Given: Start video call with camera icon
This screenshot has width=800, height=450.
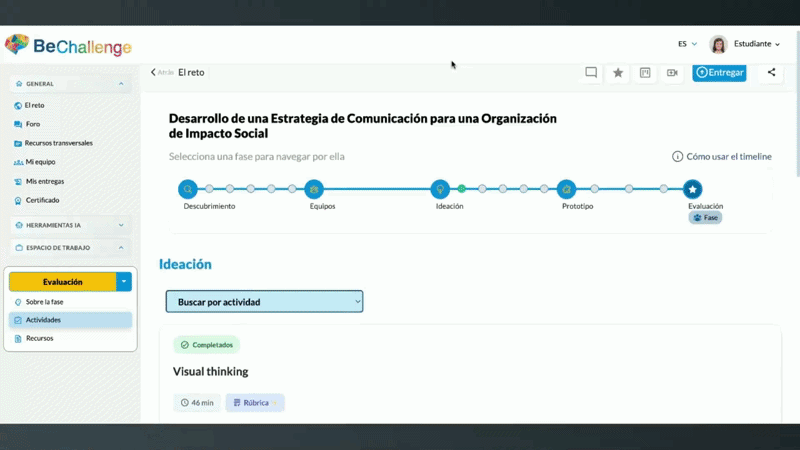Looking at the screenshot, I should click(672, 72).
